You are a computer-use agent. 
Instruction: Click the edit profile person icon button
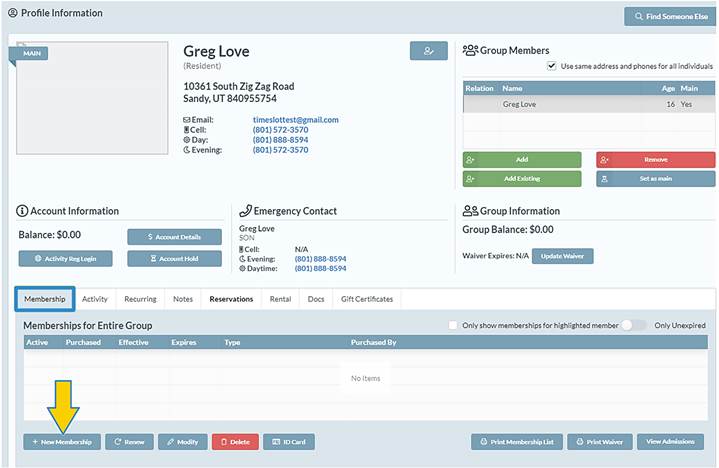pyautogui.click(x=428, y=51)
